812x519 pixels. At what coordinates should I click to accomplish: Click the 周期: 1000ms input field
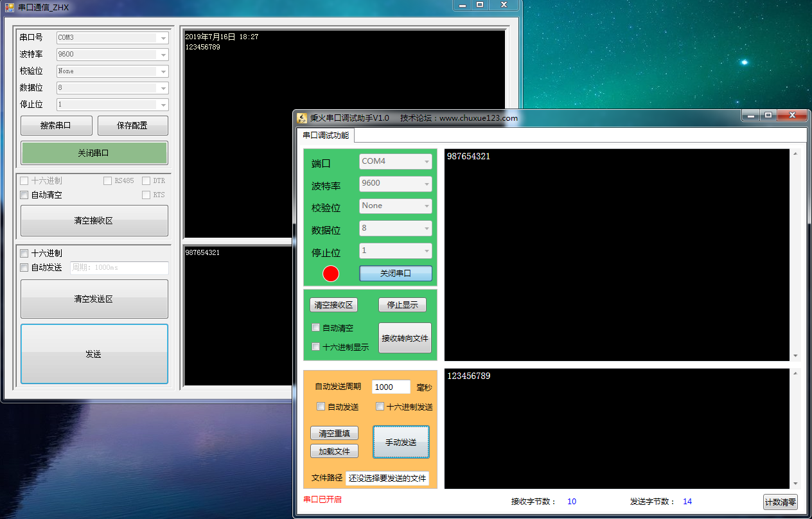pyautogui.click(x=119, y=268)
